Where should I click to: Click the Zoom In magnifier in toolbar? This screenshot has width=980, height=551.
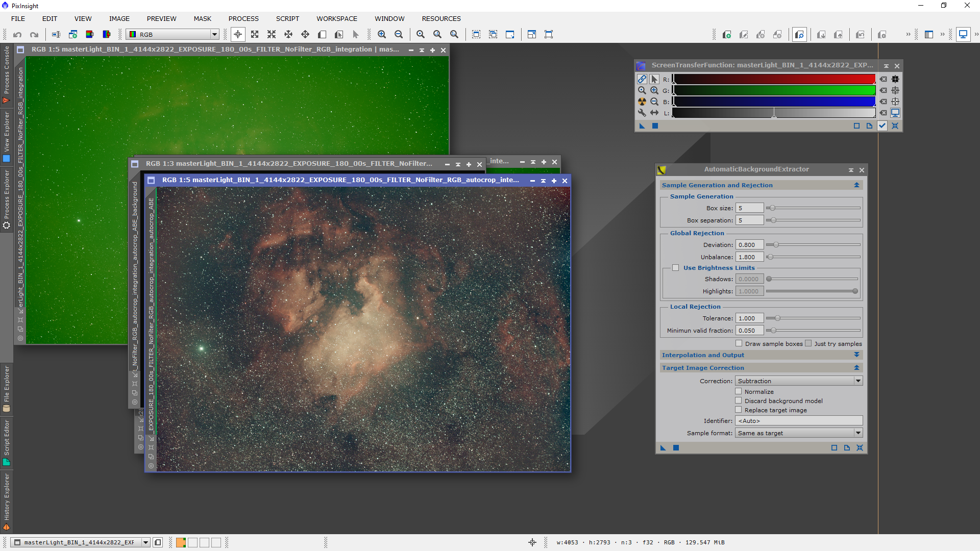(x=382, y=35)
